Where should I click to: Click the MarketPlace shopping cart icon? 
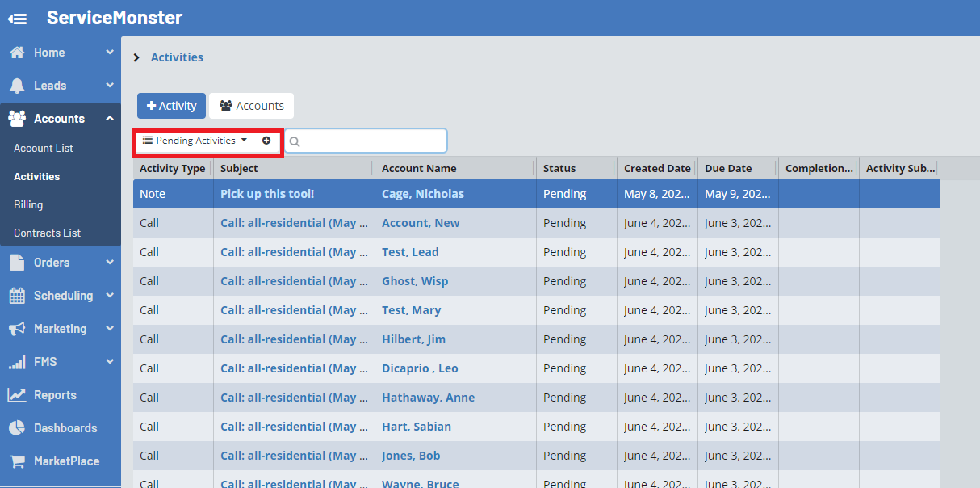[x=17, y=461]
